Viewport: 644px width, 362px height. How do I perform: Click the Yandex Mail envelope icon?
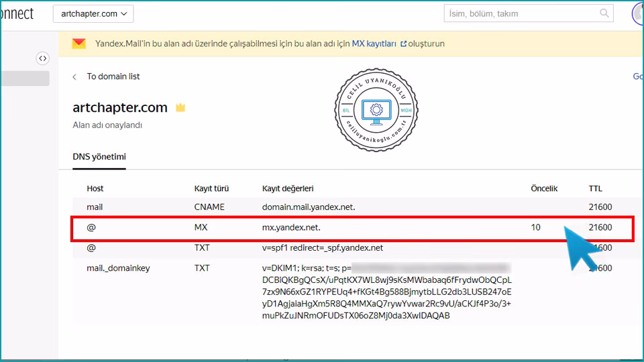coord(79,44)
